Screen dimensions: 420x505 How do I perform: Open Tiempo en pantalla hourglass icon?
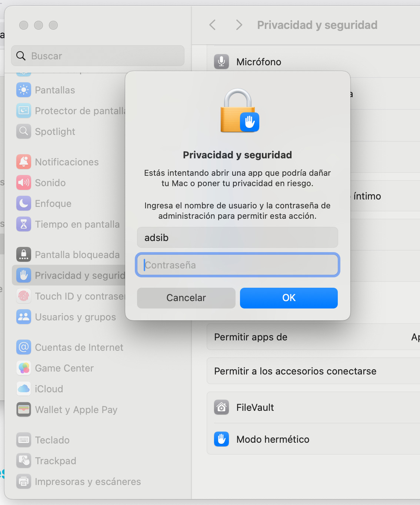(24, 224)
